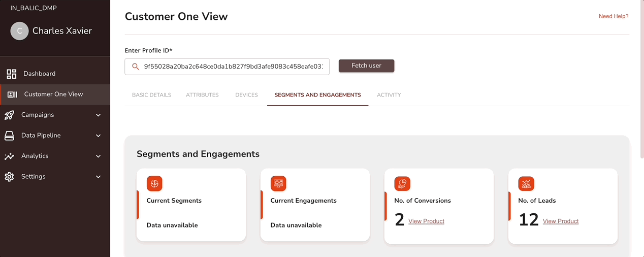The image size is (644, 257).
Task: Click the Analytics chart line icon
Action: pos(10,156)
